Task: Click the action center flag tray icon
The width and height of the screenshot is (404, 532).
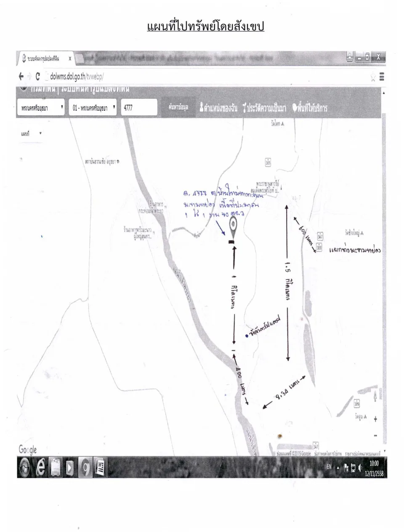Action: point(346,468)
